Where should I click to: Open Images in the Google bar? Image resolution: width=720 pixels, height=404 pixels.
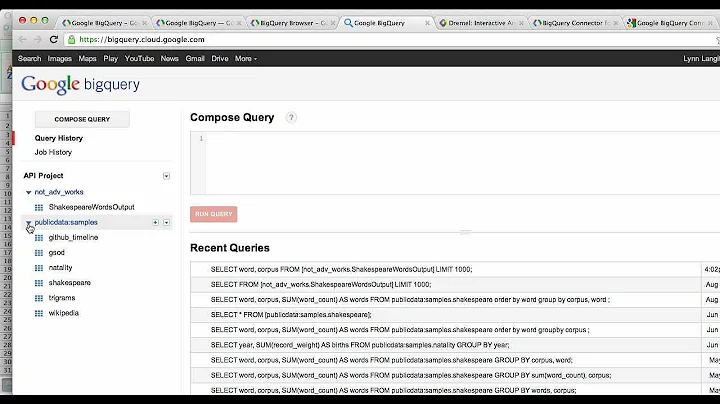60,59
